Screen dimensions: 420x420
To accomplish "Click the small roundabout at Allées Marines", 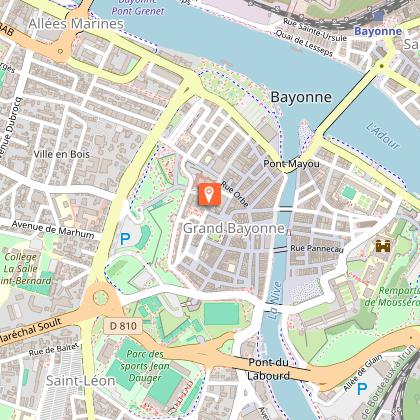I will pyautogui.click(x=60, y=51).
